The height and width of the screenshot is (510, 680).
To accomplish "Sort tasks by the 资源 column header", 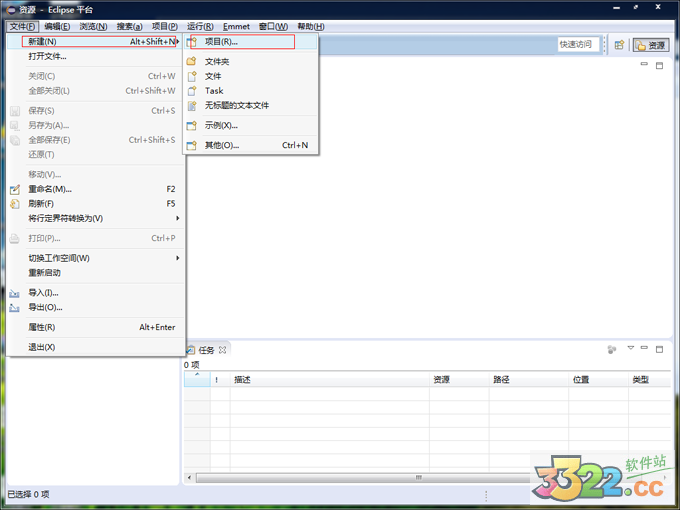I will tap(459, 379).
